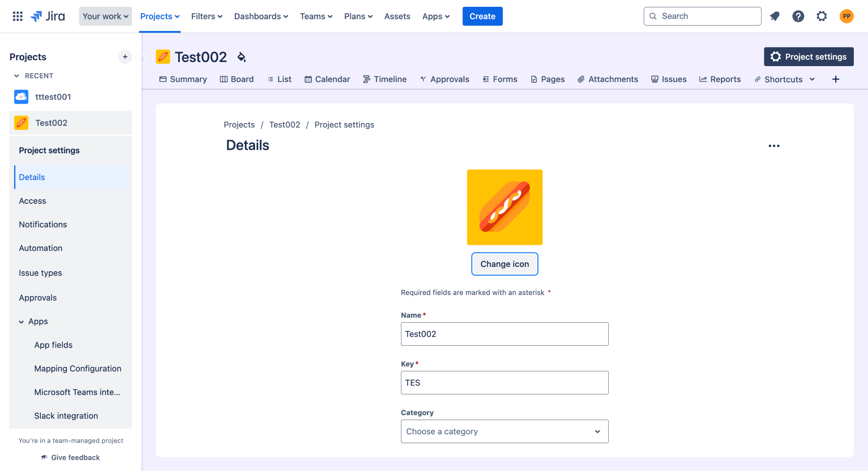This screenshot has height=471, width=868.
Task: Open the help question mark icon
Action: tap(798, 16)
